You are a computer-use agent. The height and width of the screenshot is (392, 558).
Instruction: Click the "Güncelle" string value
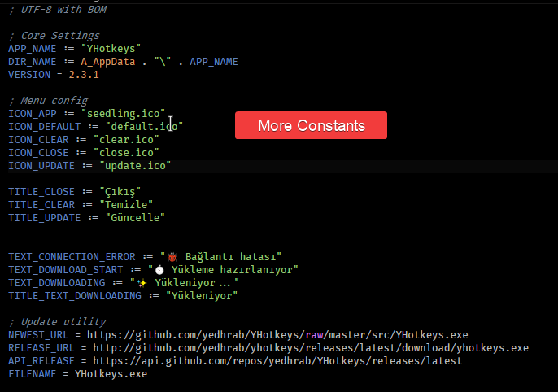135,218
